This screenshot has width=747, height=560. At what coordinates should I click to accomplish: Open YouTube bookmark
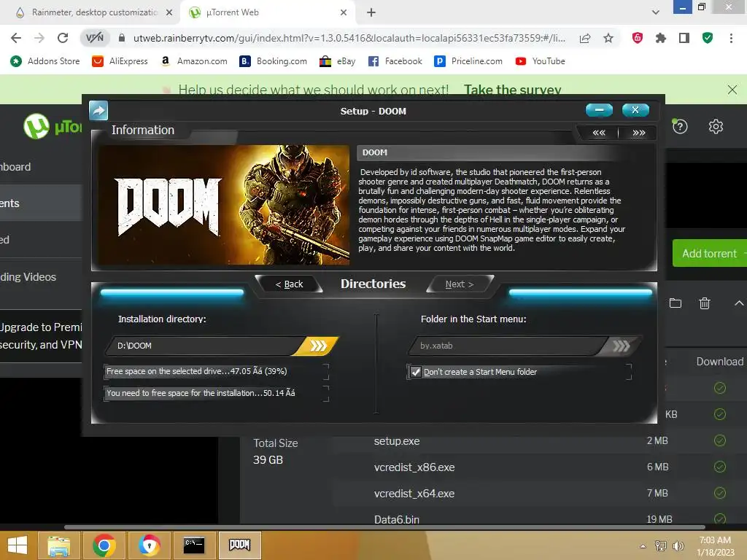click(x=541, y=61)
